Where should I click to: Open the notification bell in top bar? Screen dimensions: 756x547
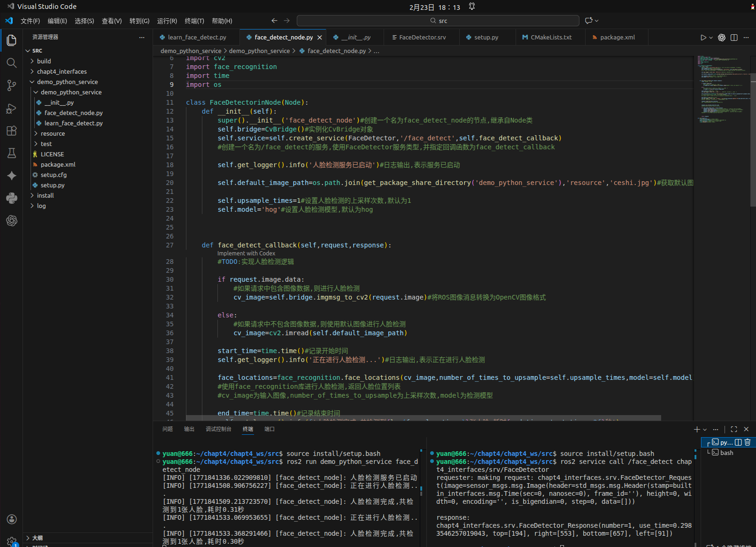[x=472, y=6]
